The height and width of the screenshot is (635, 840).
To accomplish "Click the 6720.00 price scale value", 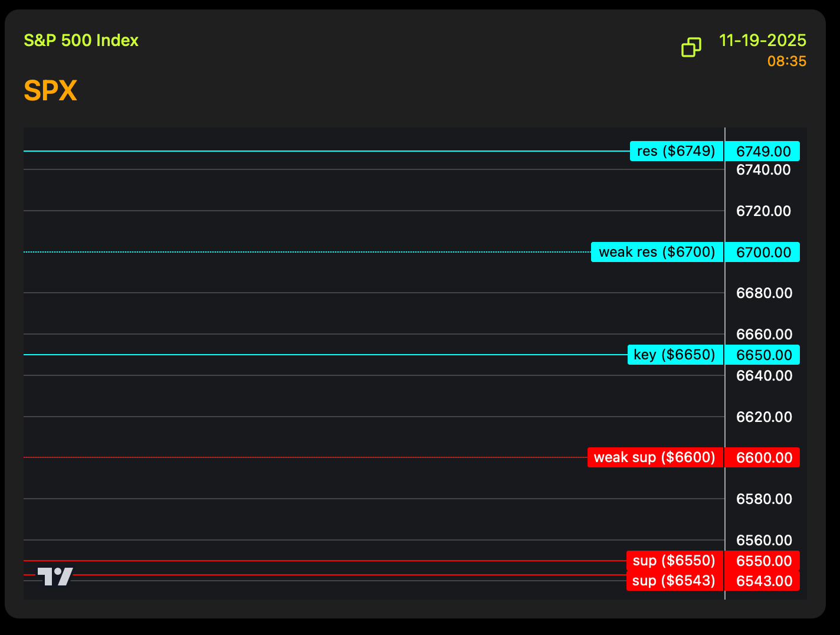I will click(x=763, y=211).
